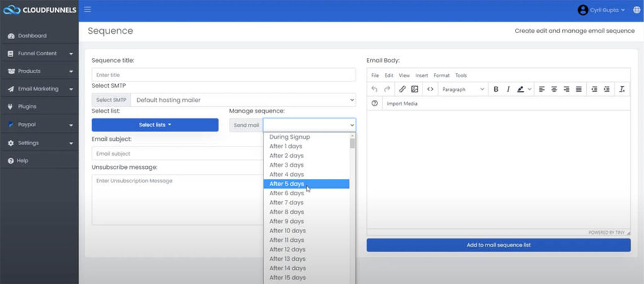Expand Settings sidebar menu
The height and width of the screenshot is (284, 644).
(x=40, y=143)
